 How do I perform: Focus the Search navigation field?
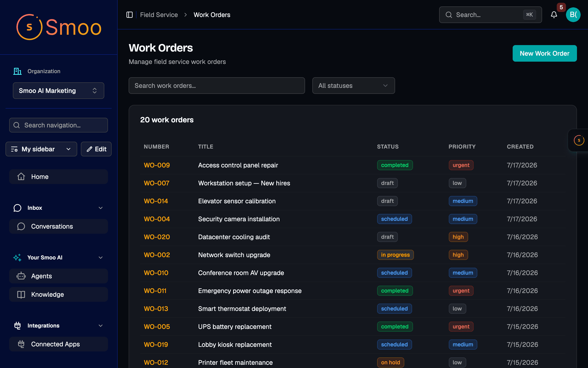[x=59, y=125]
